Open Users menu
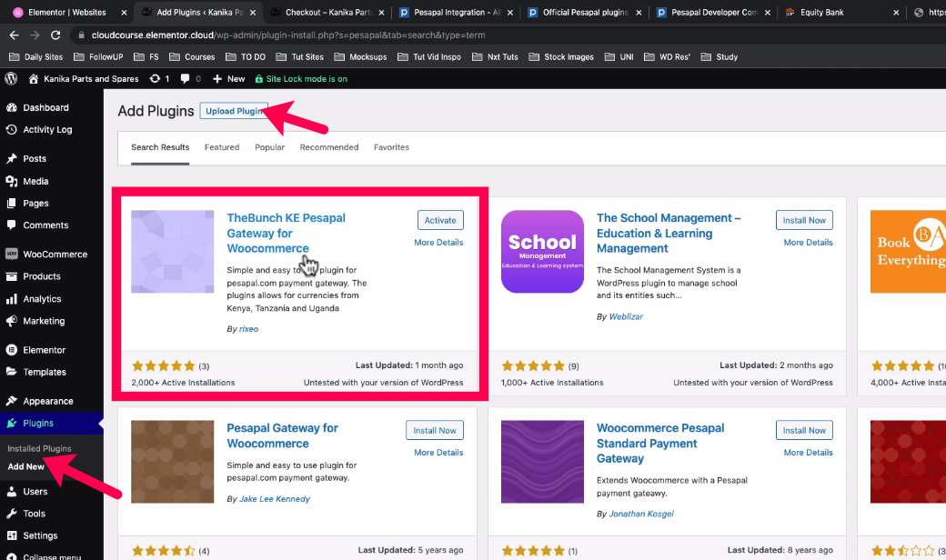 [35, 491]
